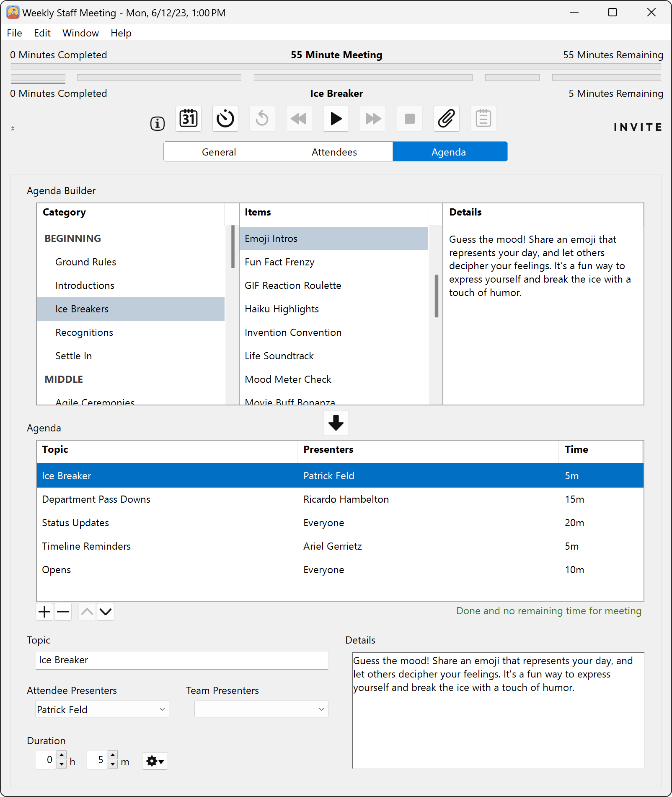Screen dimensions: 672x797
Task: Open the empty Team Presenters dropdown
Action: click(x=261, y=709)
